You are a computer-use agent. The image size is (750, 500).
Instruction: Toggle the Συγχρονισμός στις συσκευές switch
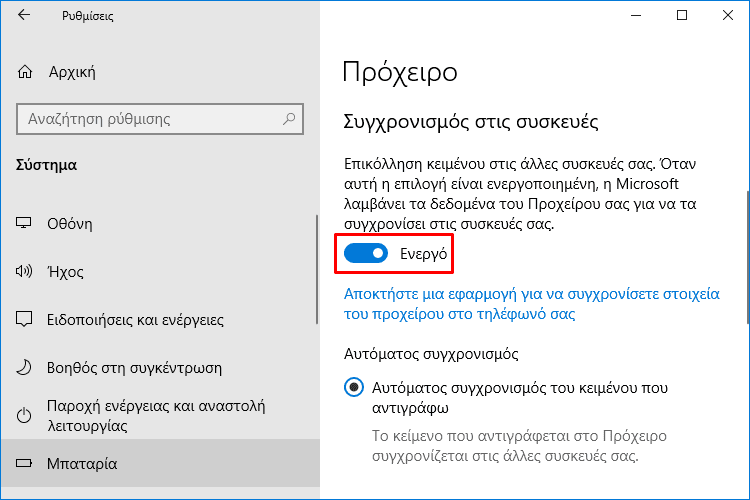pos(366,253)
